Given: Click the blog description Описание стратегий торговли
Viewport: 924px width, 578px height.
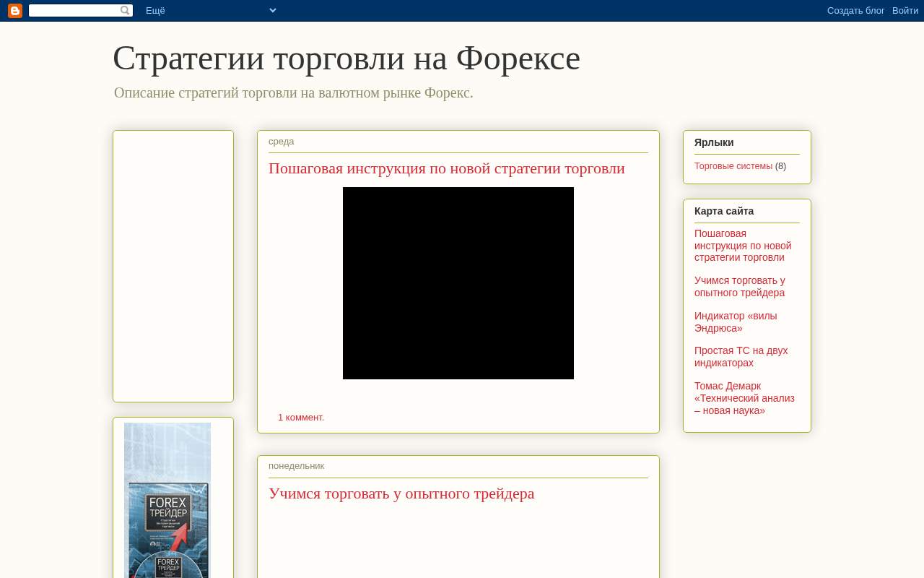Looking at the screenshot, I should tap(294, 93).
